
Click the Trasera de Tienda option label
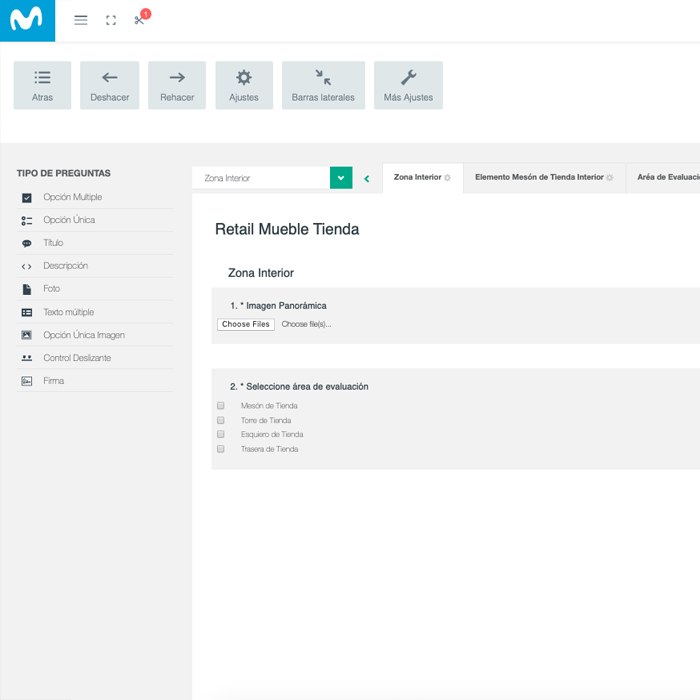[x=270, y=449]
